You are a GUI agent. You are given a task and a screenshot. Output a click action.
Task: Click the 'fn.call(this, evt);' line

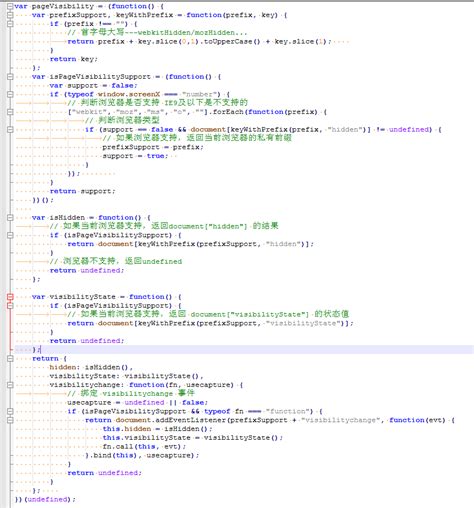point(144,446)
